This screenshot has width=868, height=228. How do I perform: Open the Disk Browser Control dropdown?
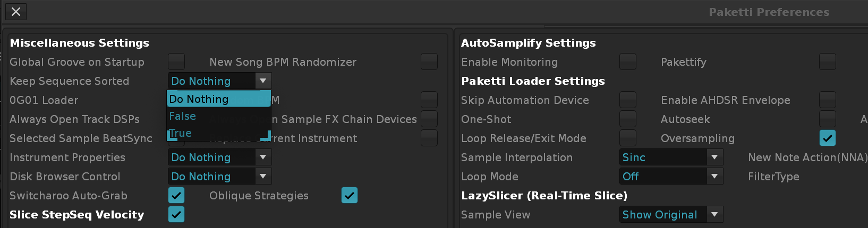(219, 177)
